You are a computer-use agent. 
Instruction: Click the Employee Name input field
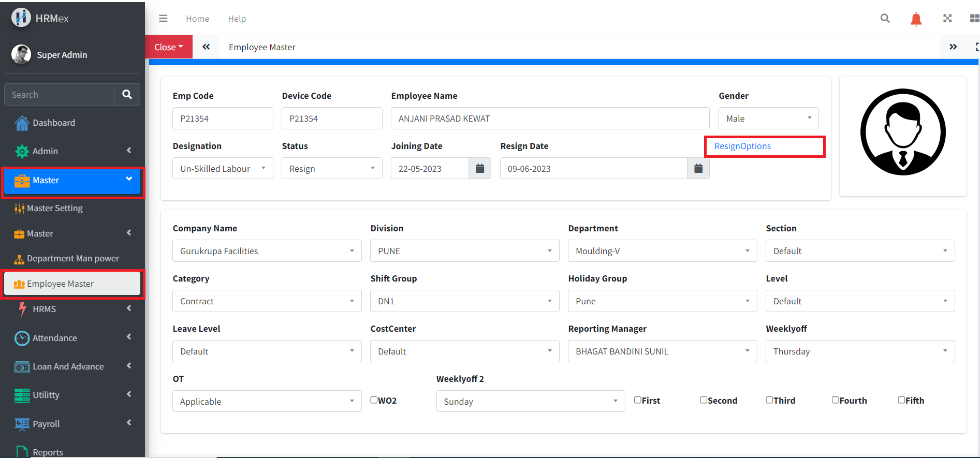tap(550, 119)
